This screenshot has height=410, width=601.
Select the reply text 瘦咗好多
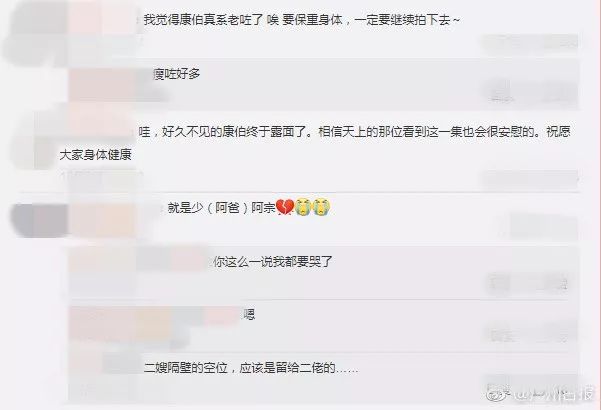point(177,74)
